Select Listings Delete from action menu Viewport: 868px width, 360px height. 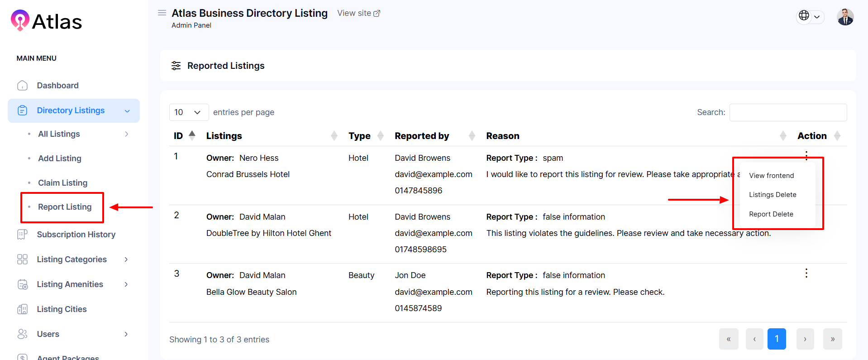(x=772, y=195)
